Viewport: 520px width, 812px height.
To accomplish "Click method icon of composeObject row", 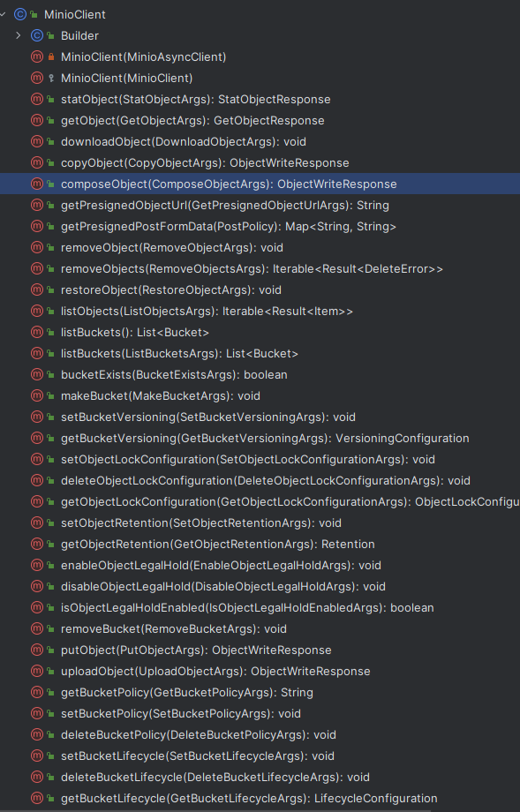I will 37,184.
